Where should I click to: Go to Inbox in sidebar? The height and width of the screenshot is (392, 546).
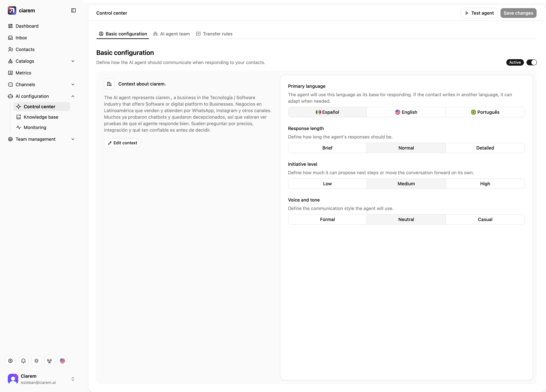coord(41,38)
